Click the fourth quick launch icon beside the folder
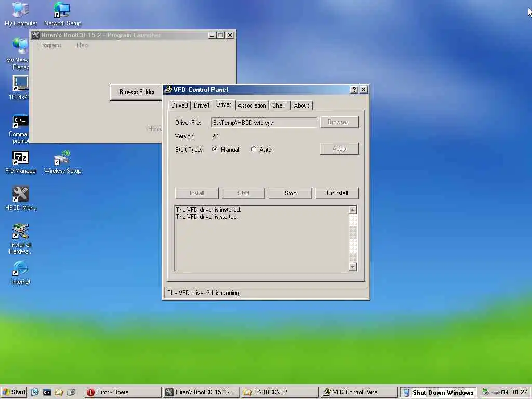The image size is (532, 399). (x=71, y=392)
